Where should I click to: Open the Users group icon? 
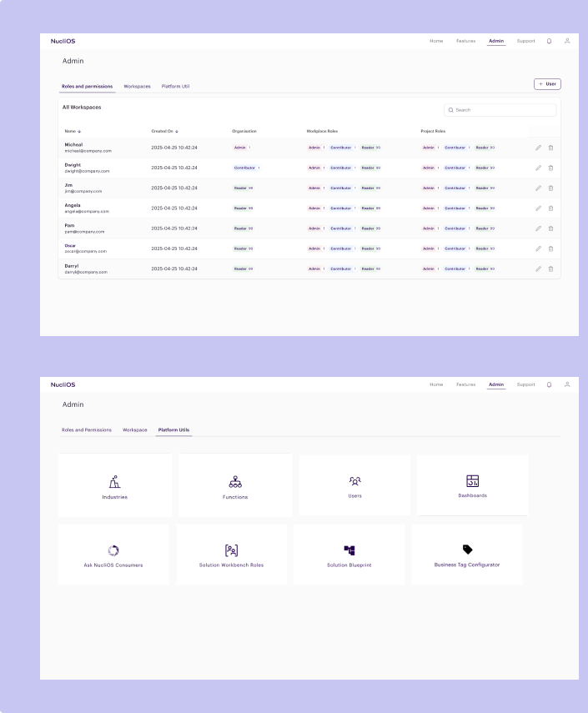pos(354,480)
